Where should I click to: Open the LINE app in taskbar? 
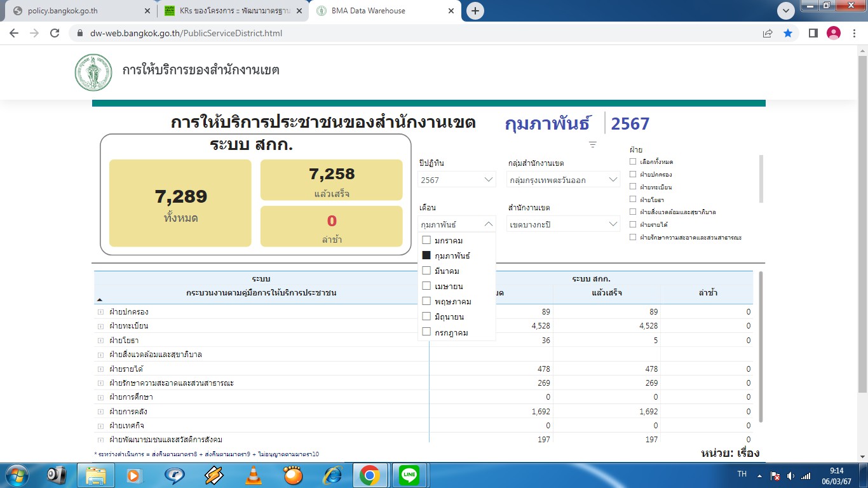point(409,475)
